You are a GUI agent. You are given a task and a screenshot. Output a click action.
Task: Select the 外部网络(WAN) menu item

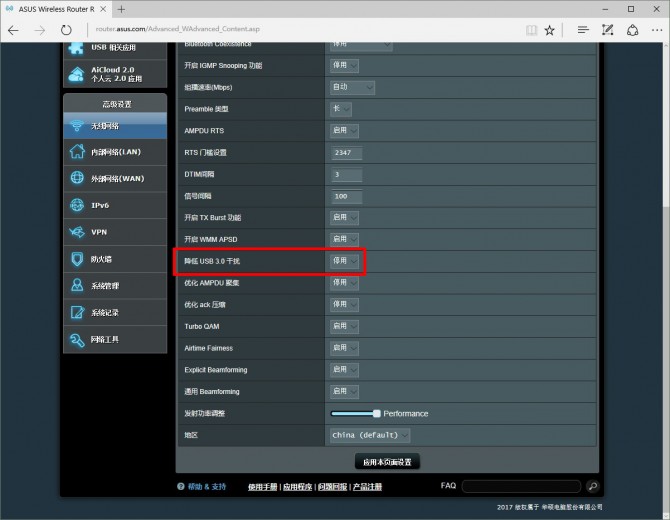click(115, 179)
